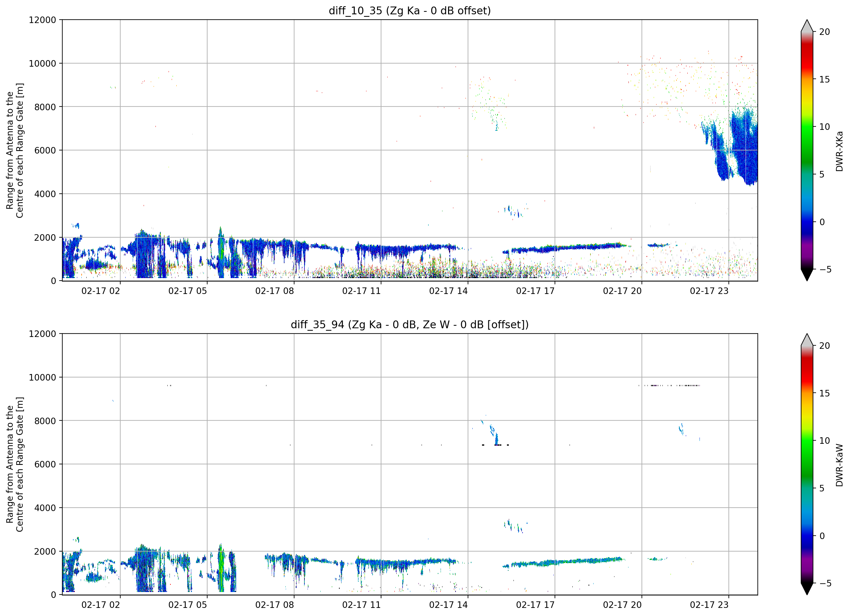Click top plot x-tick 02-17 20
The height and width of the screenshot is (616, 850).
[623, 291]
